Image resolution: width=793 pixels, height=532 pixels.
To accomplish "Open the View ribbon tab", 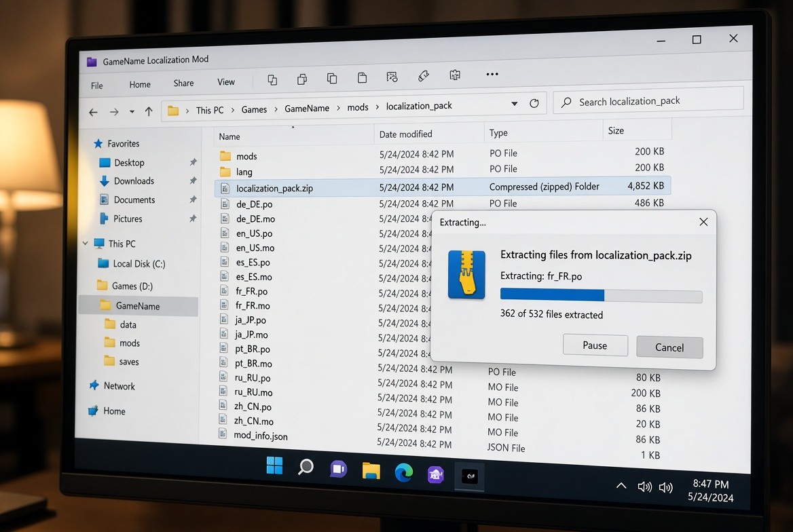I will coord(226,82).
